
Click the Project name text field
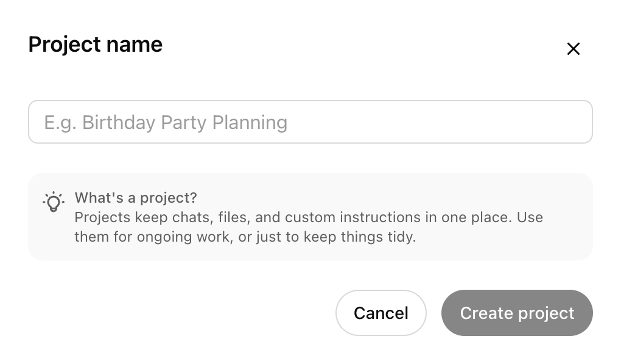(310, 122)
